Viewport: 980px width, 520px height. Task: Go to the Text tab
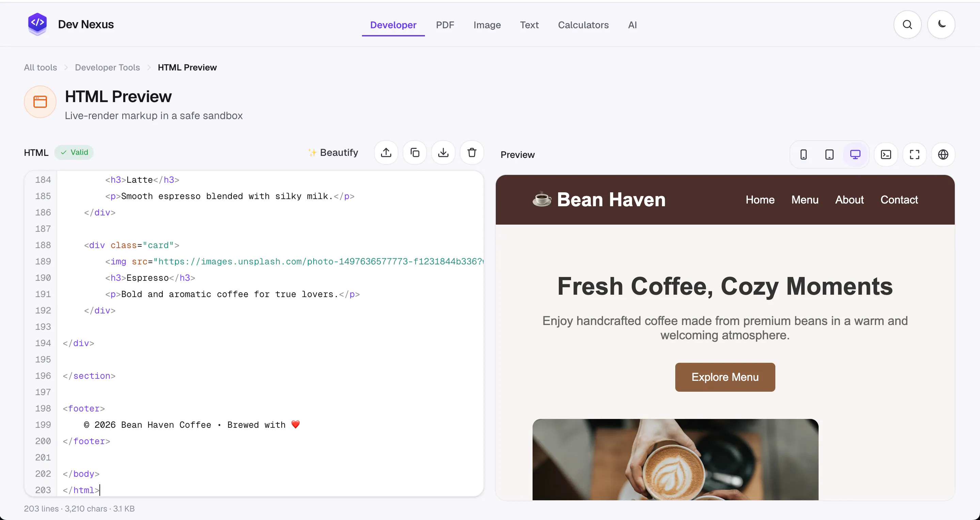pos(529,25)
